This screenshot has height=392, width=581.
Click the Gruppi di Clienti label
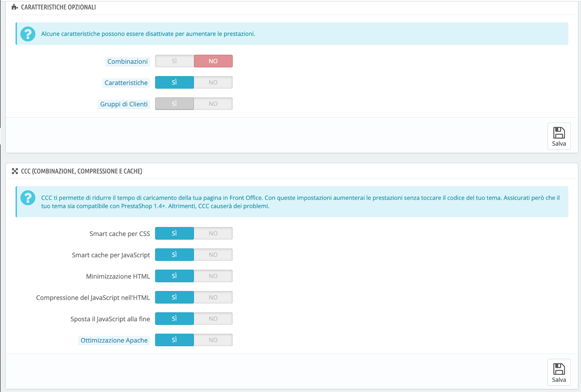(124, 104)
